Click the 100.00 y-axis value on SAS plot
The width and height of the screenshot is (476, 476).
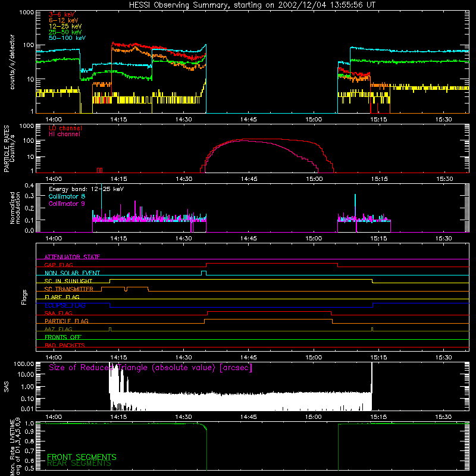pyautogui.click(x=24, y=364)
